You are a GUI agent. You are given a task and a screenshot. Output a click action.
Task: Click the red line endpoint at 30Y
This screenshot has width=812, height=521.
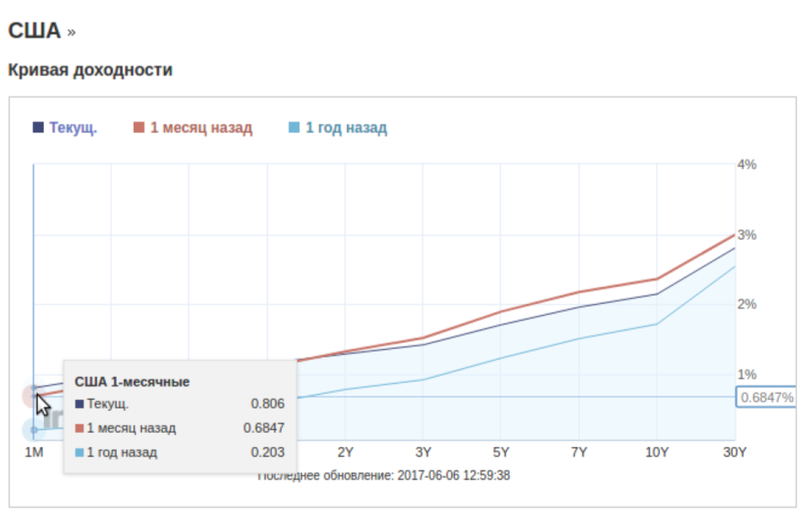click(x=735, y=234)
